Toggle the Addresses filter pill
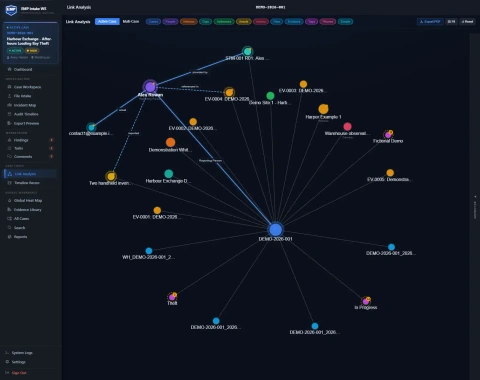 pyautogui.click(x=224, y=22)
